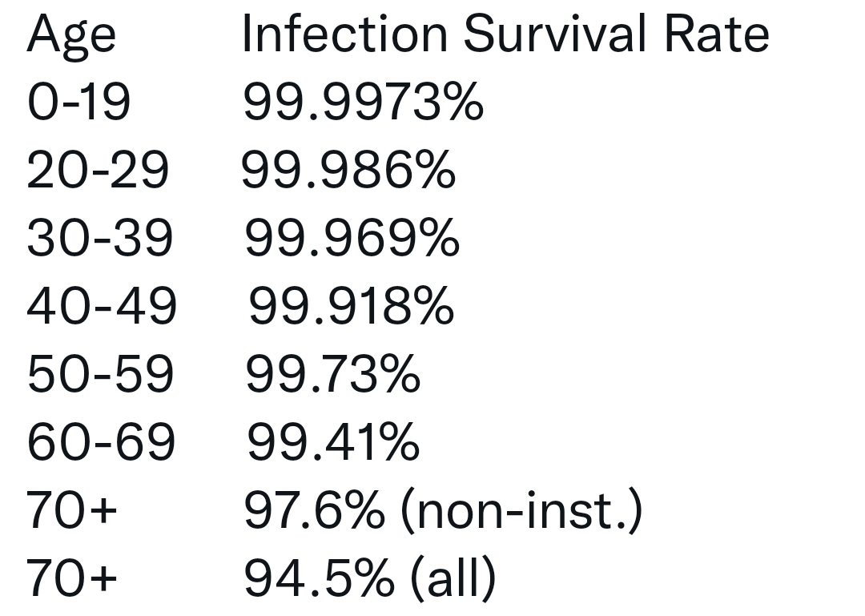
Task: Click the 99.986% survival rate value
Action: pyautogui.click(x=348, y=171)
